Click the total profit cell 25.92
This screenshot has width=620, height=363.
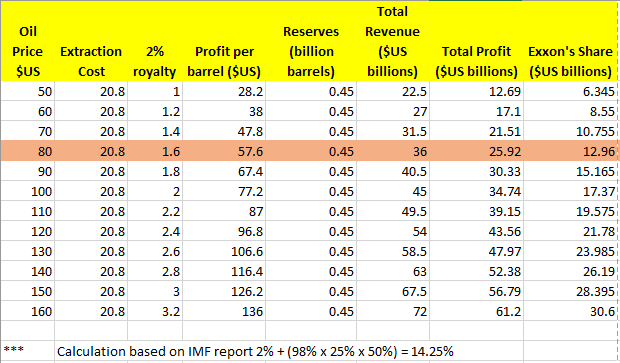click(x=476, y=151)
